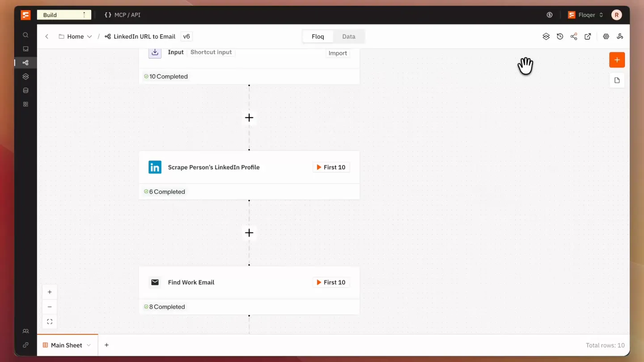Image resolution: width=644 pixels, height=362 pixels.
Task: Click the orange add button
Action: coord(617,60)
